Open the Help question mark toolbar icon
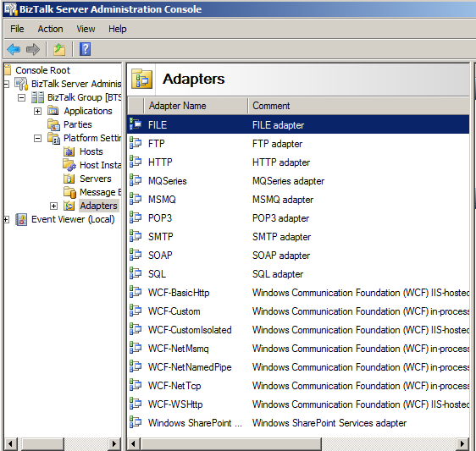This screenshot has width=476, height=451. [x=85, y=49]
